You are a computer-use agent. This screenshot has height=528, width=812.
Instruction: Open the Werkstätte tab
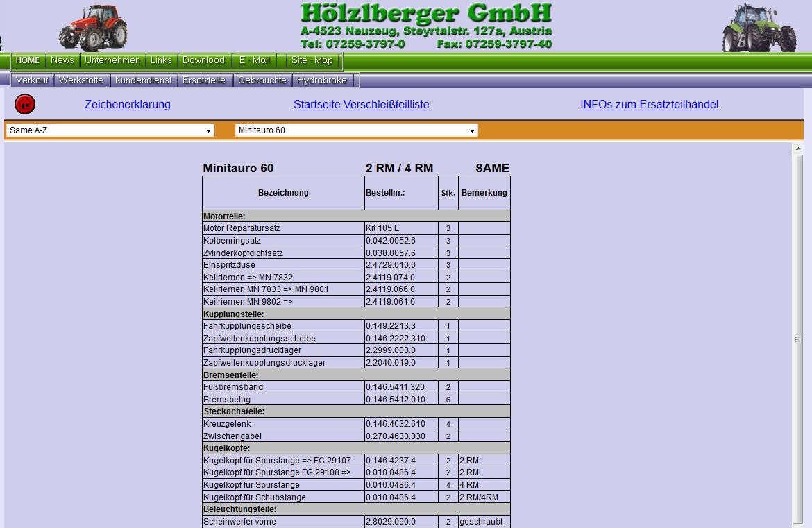pyautogui.click(x=81, y=80)
